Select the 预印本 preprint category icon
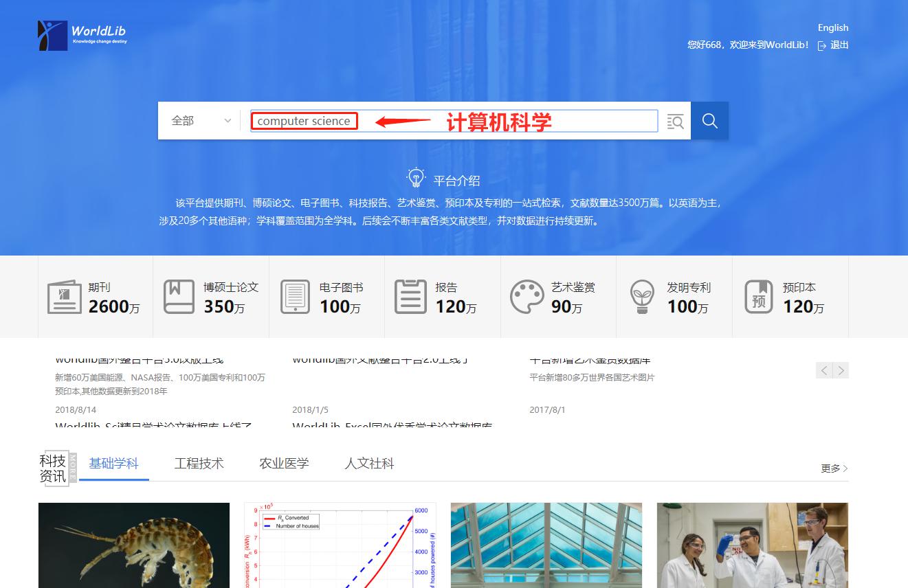Image resolution: width=908 pixels, height=588 pixels. point(758,297)
